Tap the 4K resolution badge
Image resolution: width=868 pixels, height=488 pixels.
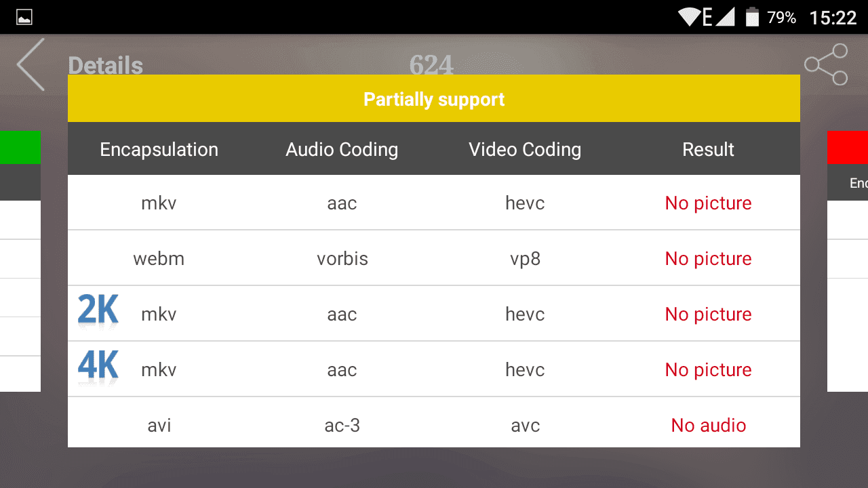[x=98, y=367]
